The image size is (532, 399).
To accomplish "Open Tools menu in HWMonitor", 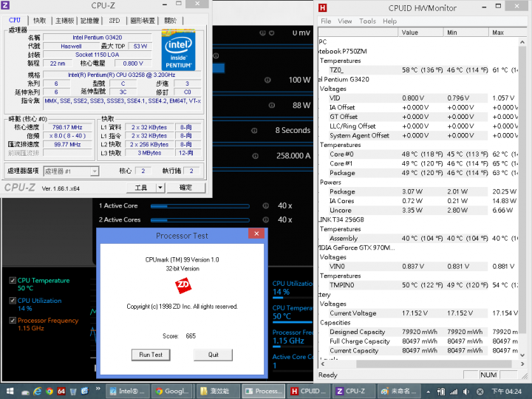I will click(x=367, y=21).
